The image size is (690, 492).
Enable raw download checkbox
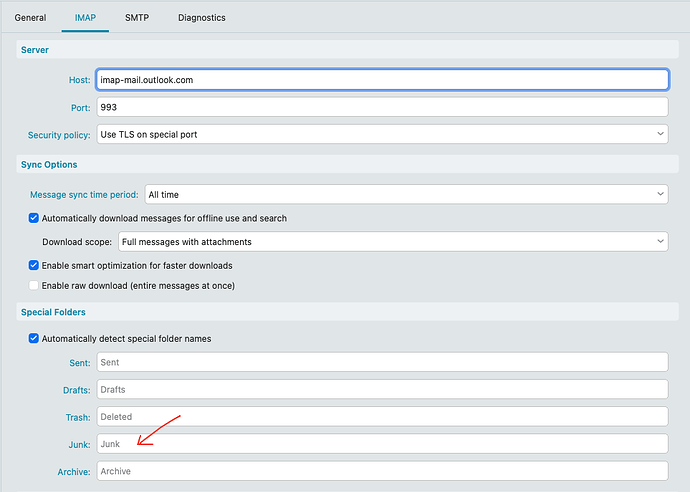(x=34, y=285)
